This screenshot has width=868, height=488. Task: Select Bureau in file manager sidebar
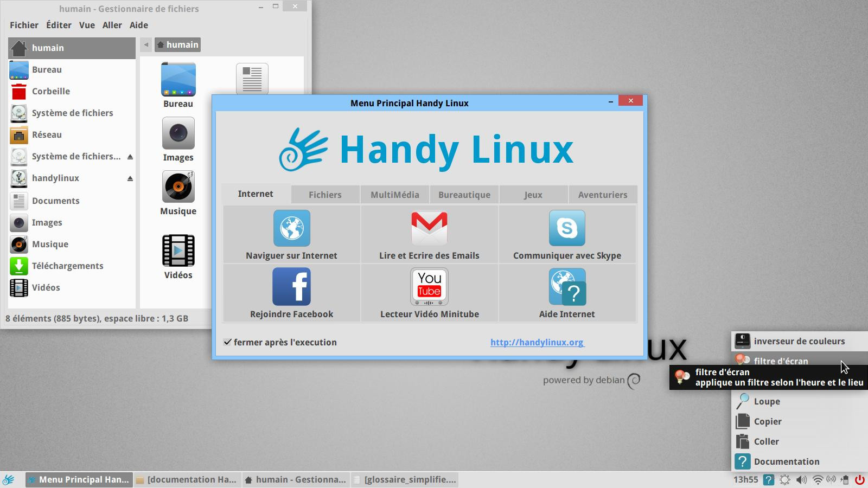[x=72, y=69]
